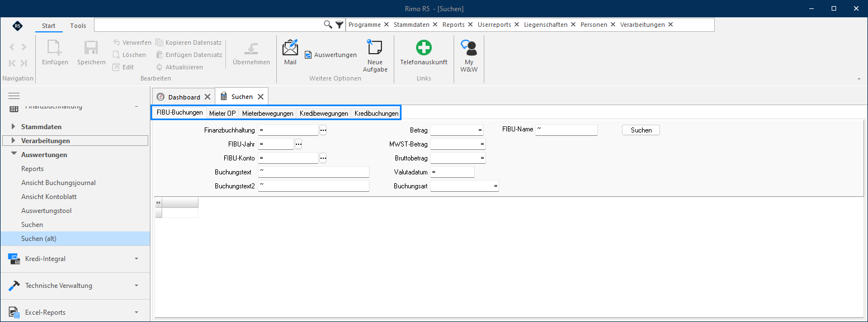Image resolution: width=868 pixels, height=322 pixels.
Task: Open Mail from the ribbon
Action: tap(290, 53)
